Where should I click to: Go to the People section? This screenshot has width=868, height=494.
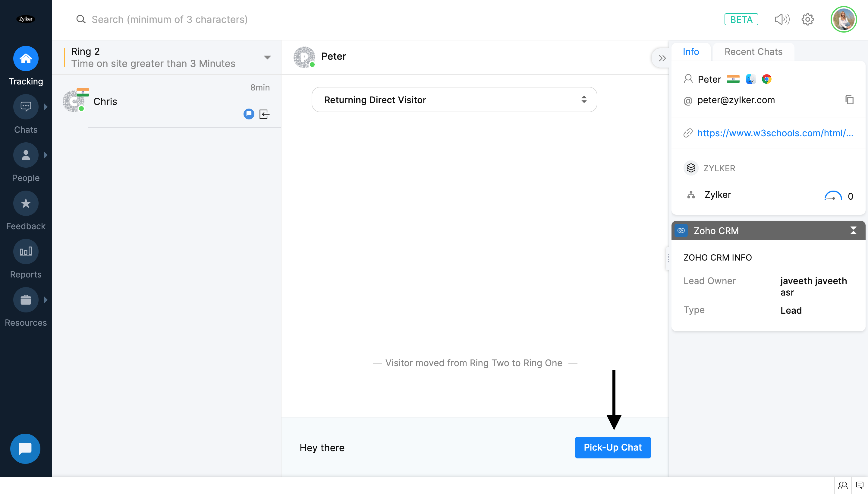pos(26,155)
